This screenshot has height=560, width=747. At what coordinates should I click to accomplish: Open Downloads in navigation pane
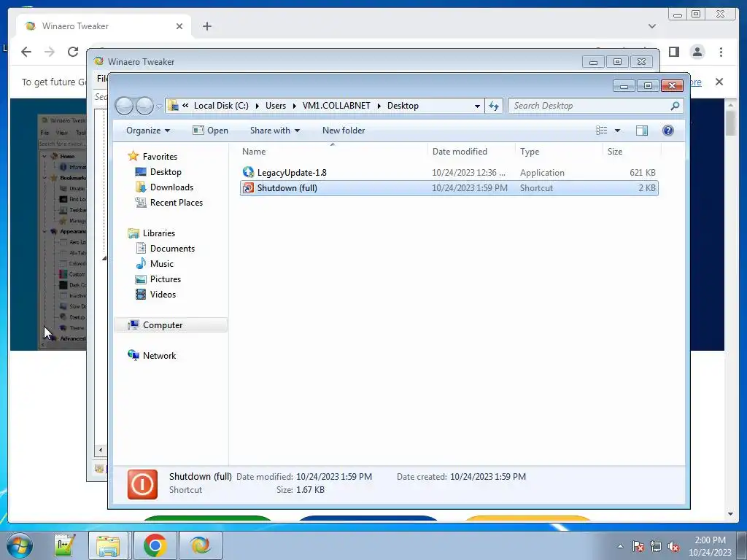171,187
